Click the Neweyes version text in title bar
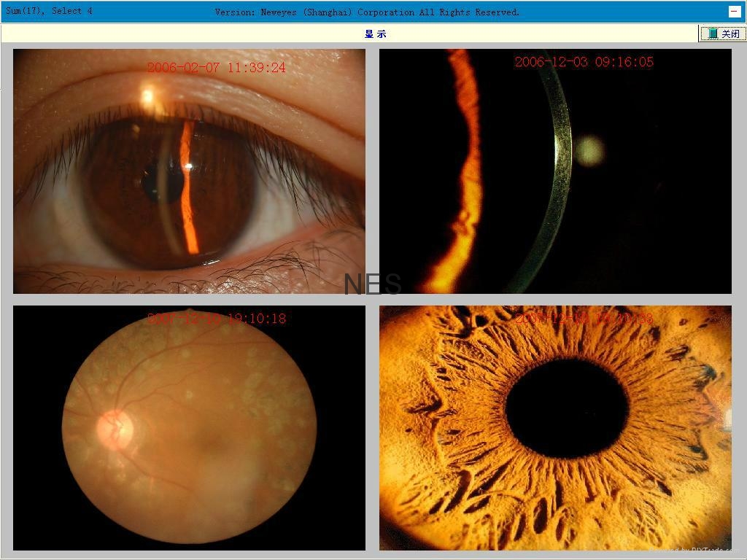The height and width of the screenshot is (560, 747). point(367,12)
